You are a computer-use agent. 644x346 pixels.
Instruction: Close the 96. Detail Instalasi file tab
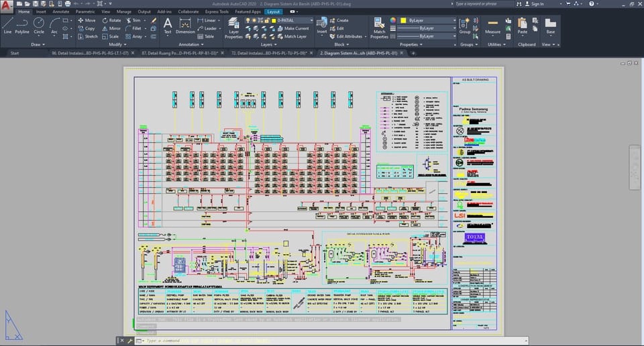coord(133,53)
